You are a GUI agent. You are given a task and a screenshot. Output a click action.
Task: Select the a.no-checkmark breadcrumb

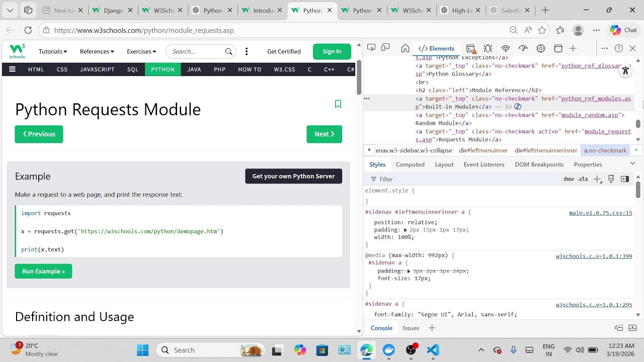605,150
